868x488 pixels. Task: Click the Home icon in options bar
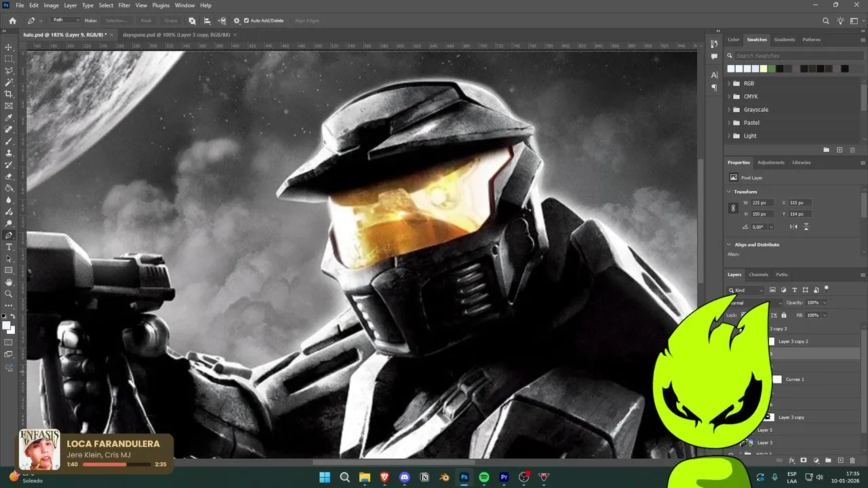click(12, 21)
